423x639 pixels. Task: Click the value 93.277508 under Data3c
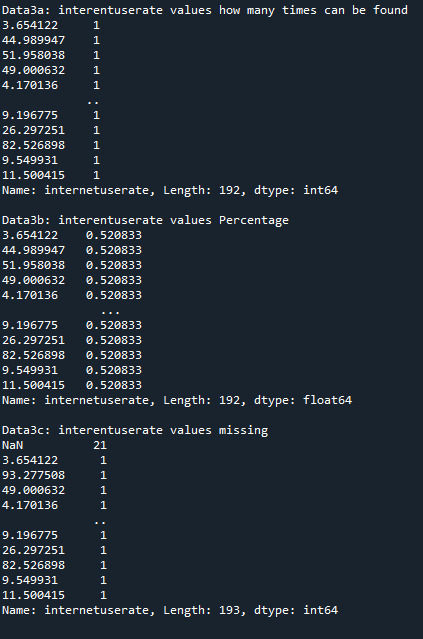point(33,475)
